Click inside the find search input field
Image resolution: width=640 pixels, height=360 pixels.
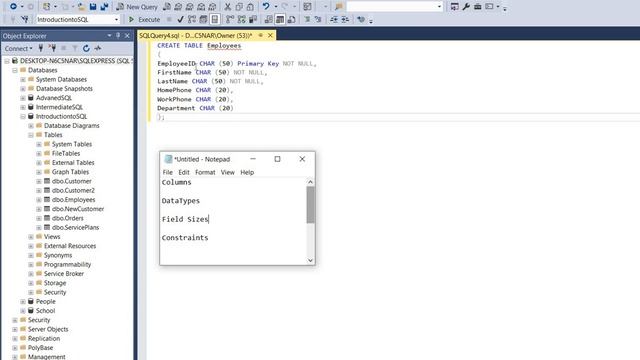tap(391, 7)
